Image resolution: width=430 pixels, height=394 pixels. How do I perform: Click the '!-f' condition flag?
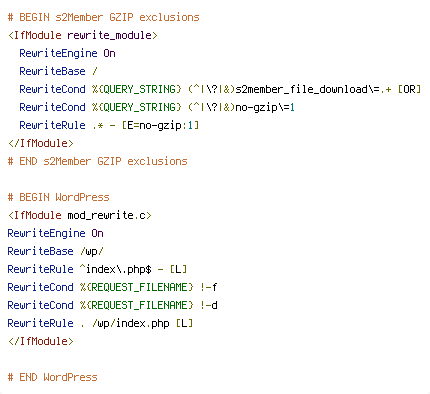click(x=209, y=287)
